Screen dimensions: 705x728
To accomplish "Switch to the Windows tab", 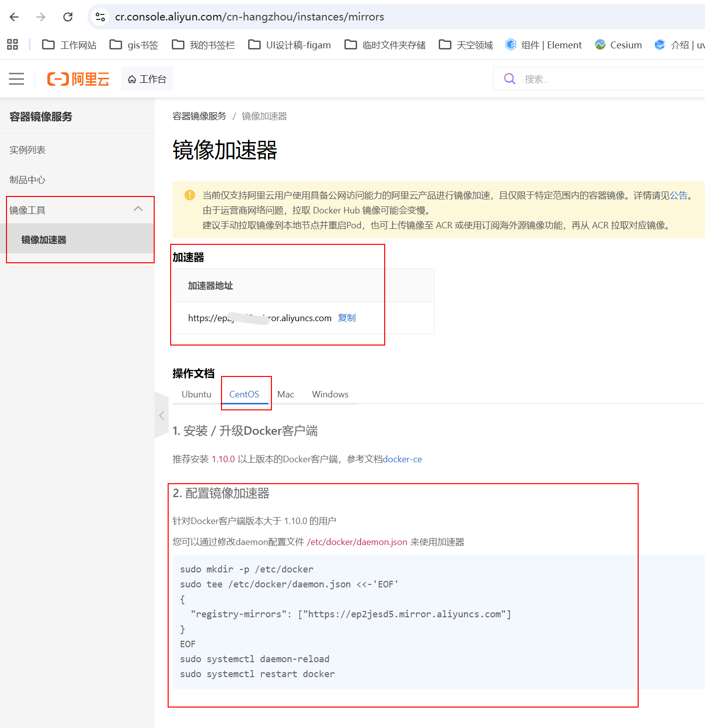I will (330, 394).
